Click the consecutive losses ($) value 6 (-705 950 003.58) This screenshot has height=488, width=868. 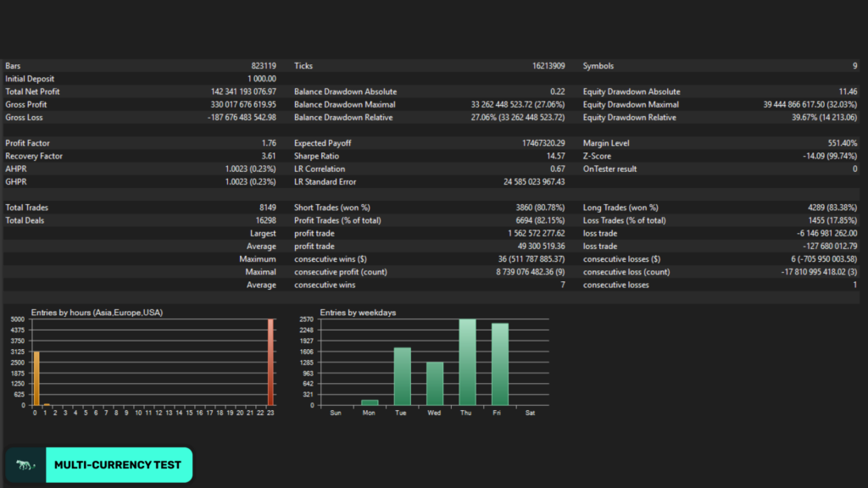824,259
